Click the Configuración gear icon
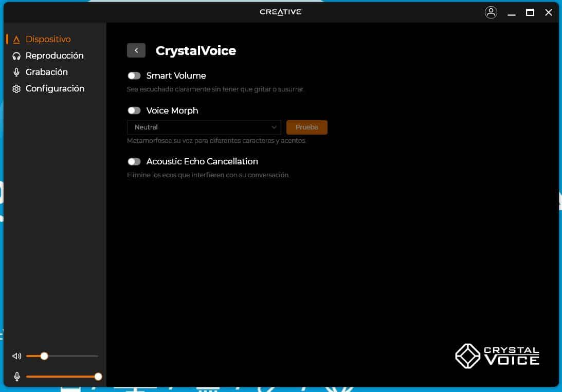 (x=16, y=89)
